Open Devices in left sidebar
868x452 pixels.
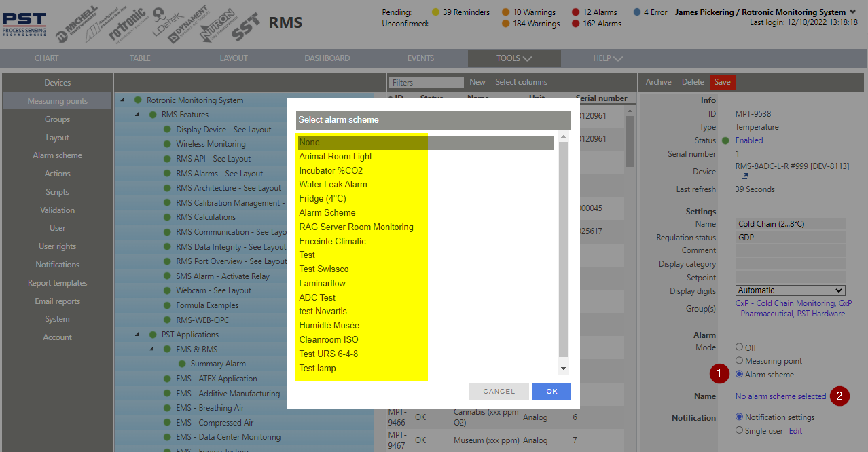coord(57,83)
